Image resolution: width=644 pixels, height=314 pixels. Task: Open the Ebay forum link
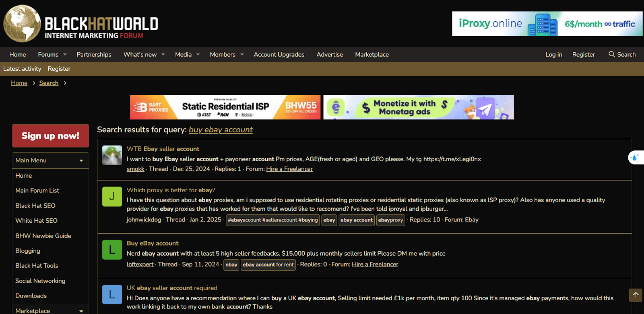(x=472, y=220)
